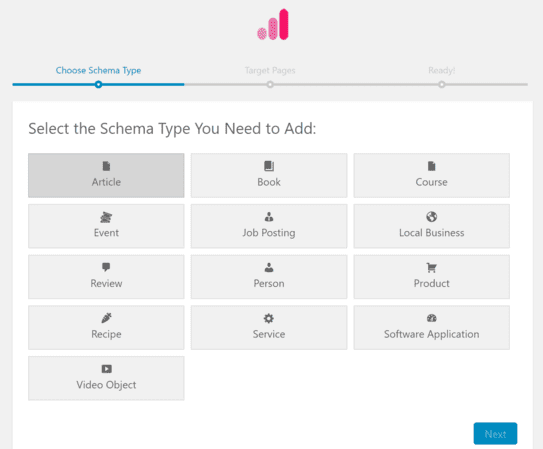
Task: Select the Event schema icon
Action: coord(106,217)
